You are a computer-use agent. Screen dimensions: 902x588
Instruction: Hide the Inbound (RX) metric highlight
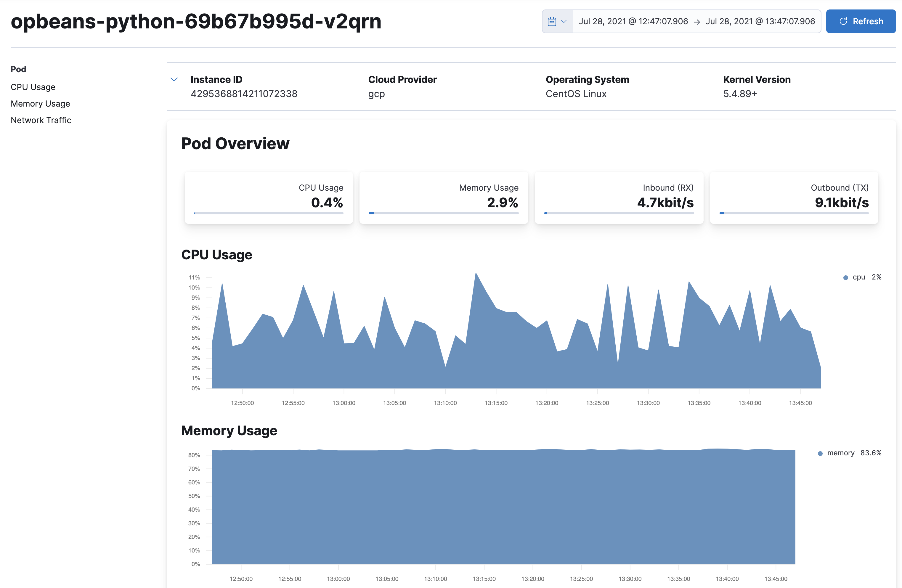click(619, 197)
